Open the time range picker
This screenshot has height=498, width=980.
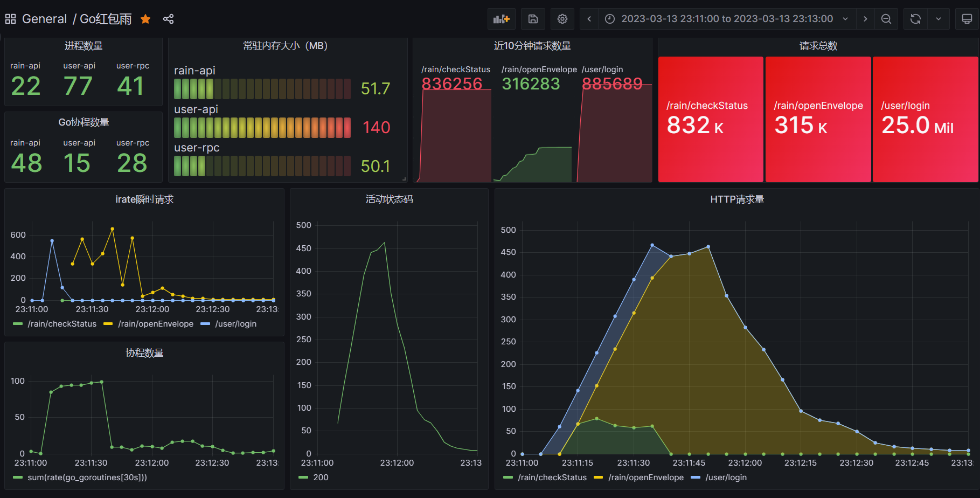(x=727, y=19)
